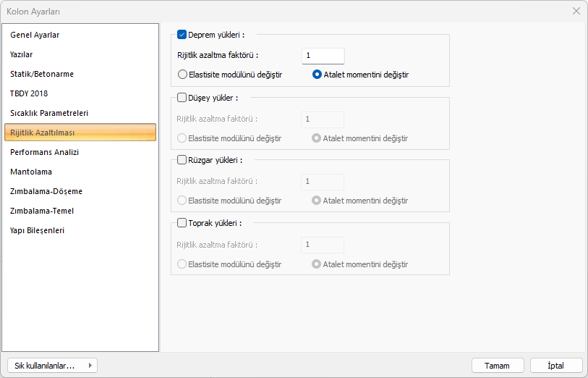Select Elastisite modülünü değiştir under Deprem yükleri
The height and width of the screenshot is (378, 588).
183,74
